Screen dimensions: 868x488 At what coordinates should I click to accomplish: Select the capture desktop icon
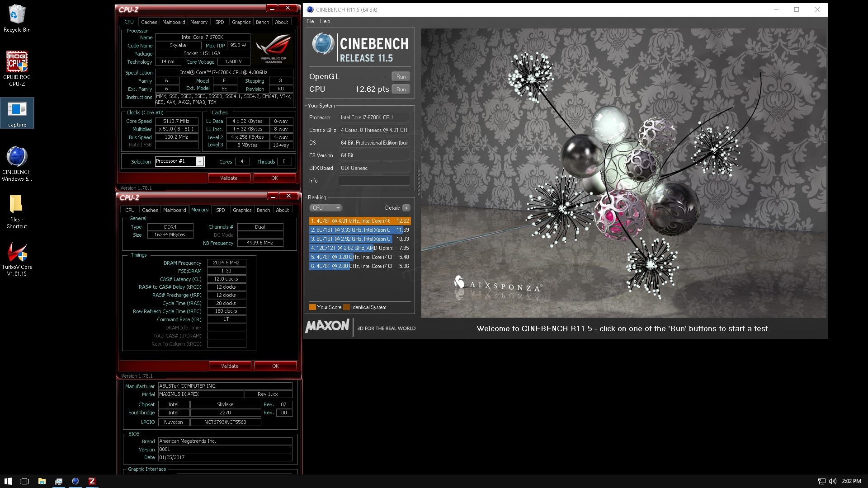click(x=17, y=113)
